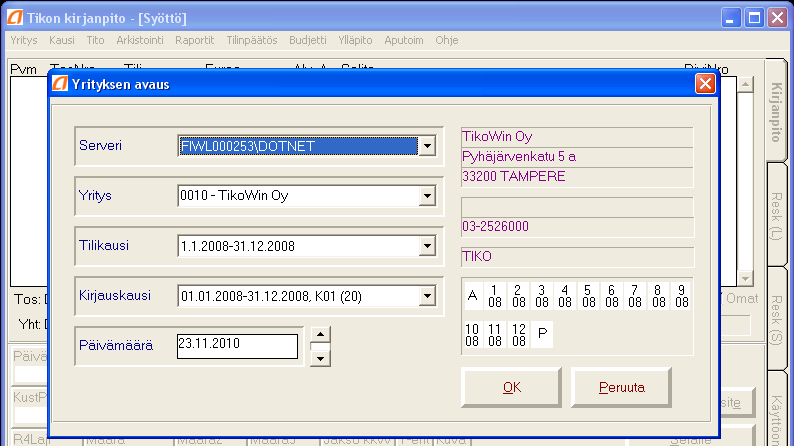The height and width of the screenshot is (446, 794).
Task: Switch to the Resk (S) side tab
Action: [x=777, y=320]
